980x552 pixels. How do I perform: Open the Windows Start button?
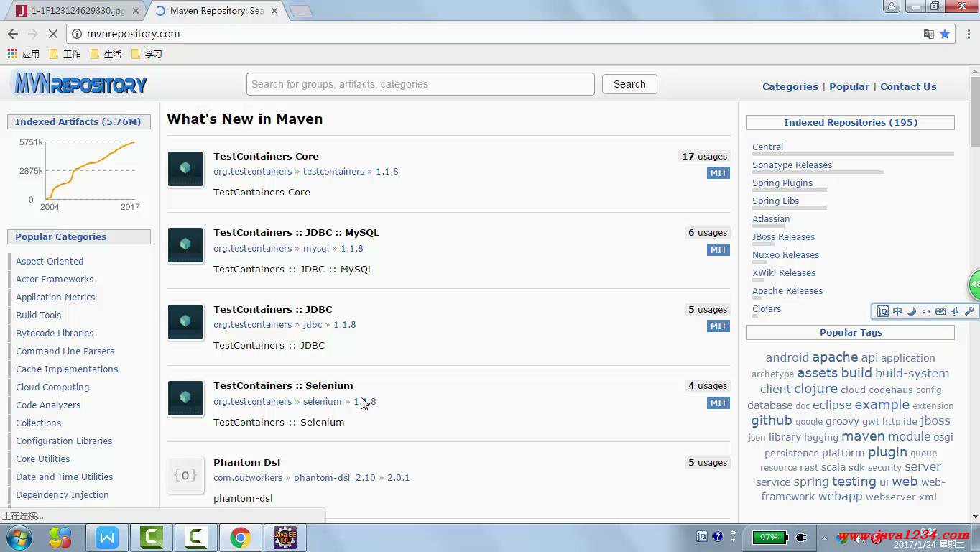18,538
